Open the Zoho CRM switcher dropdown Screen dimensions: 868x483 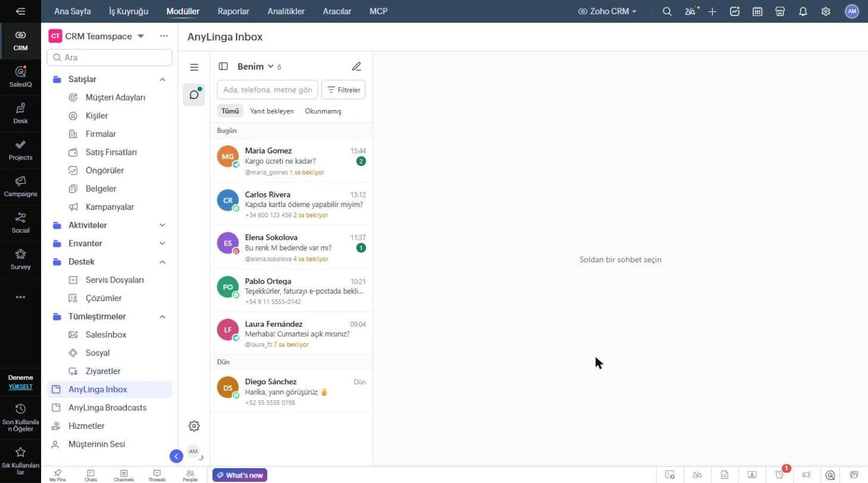pos(607,11)
